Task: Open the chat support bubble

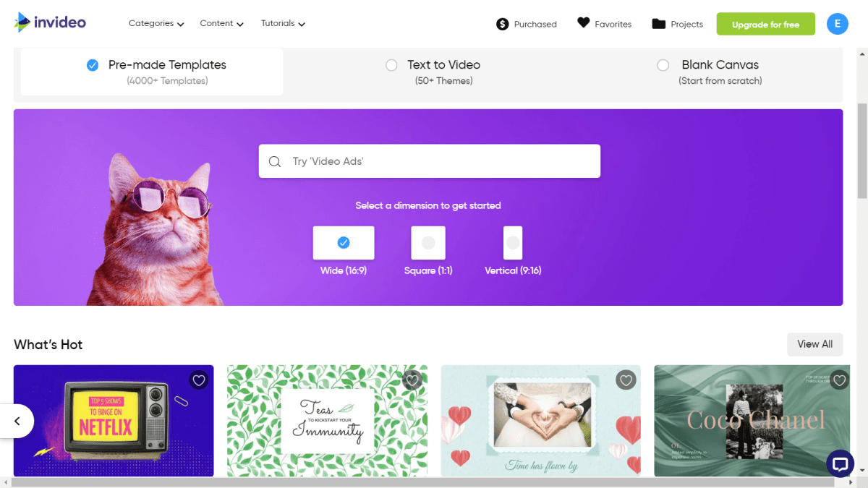Action: [x=840, y=463]
